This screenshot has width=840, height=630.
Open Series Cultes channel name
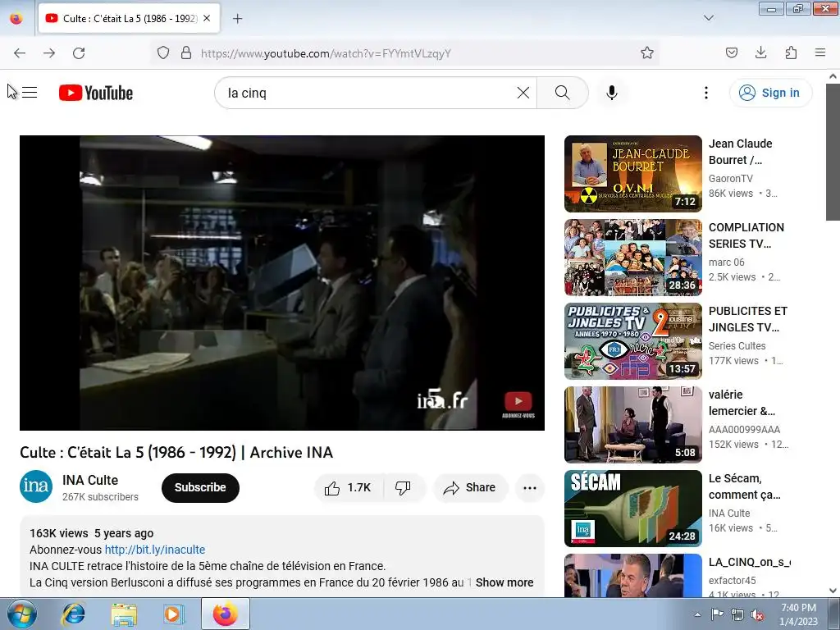[x=737, y=345]
